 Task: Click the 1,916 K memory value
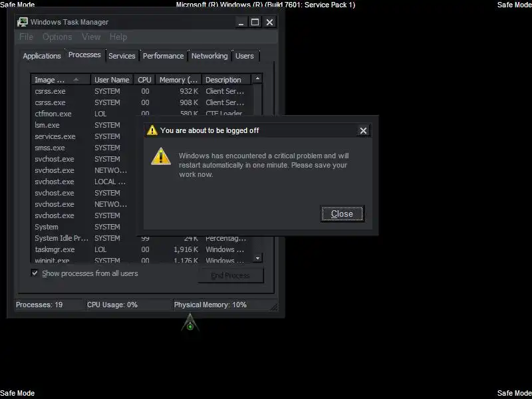coord(186,250)
